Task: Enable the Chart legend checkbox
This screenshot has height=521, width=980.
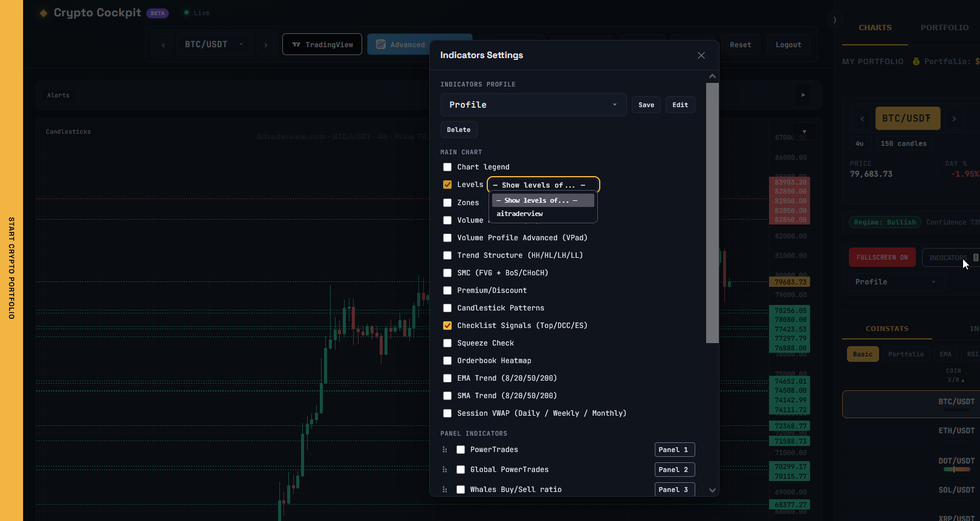Action: point(447,167)
